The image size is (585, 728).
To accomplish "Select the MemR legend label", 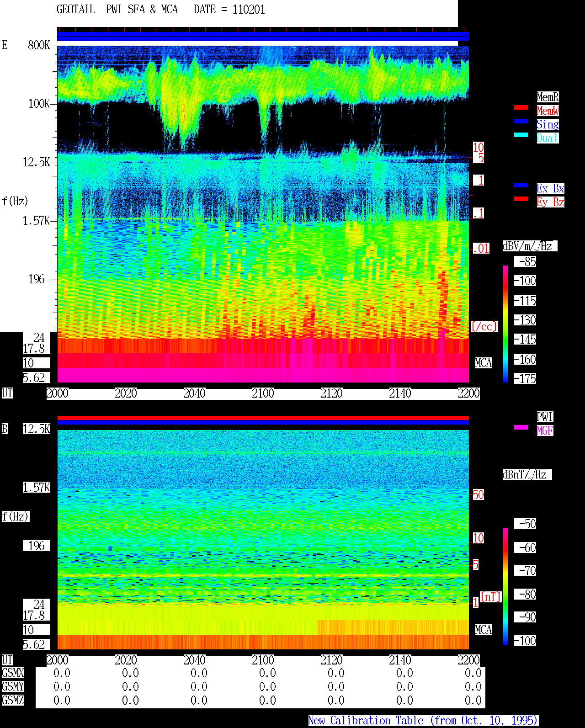I will (548, 97).
